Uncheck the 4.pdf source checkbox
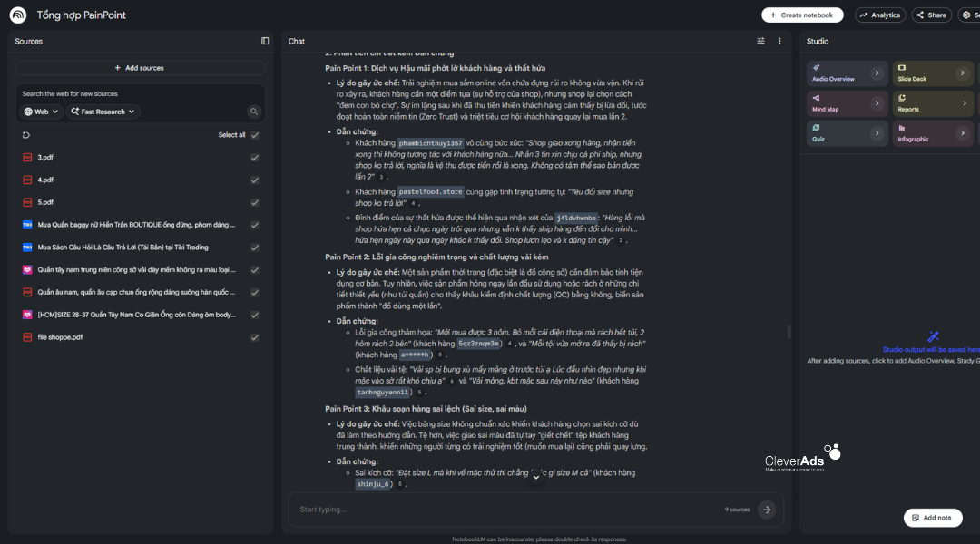The width and height of the screenshot is (980, 544). tap(255, 180)
